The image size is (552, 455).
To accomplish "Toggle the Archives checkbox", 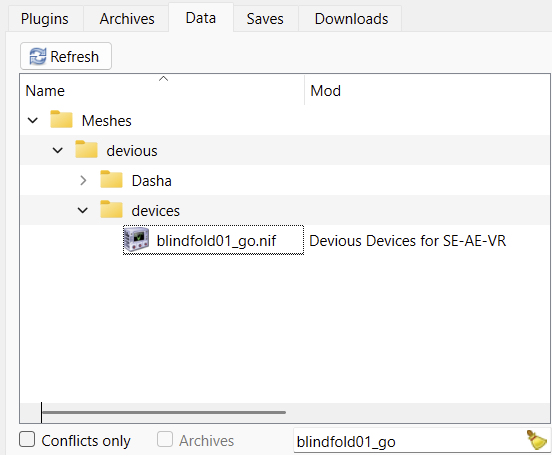I will (165, 440).
